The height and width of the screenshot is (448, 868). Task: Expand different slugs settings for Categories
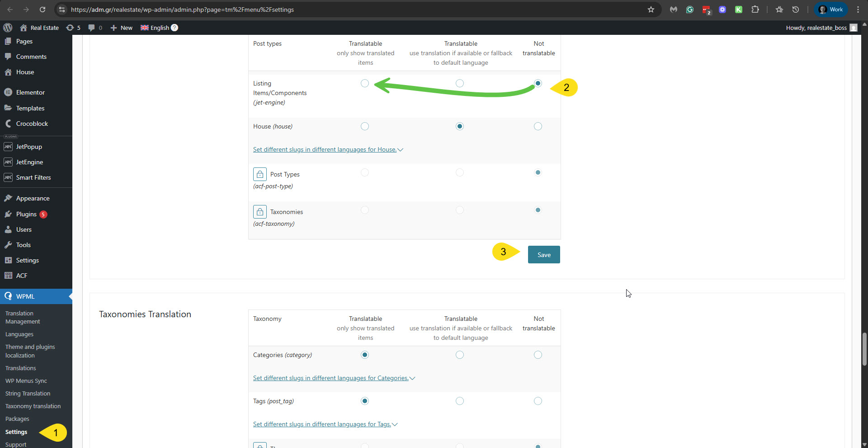pos(334,378)
